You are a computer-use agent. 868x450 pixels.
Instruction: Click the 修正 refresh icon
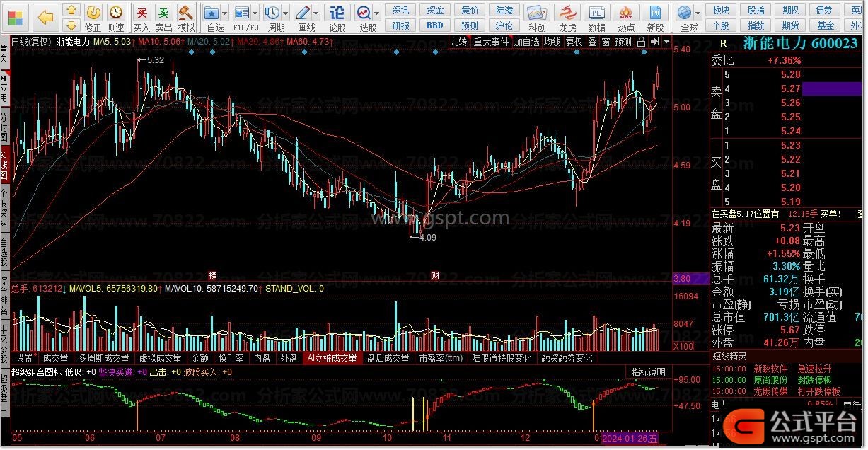93,11
